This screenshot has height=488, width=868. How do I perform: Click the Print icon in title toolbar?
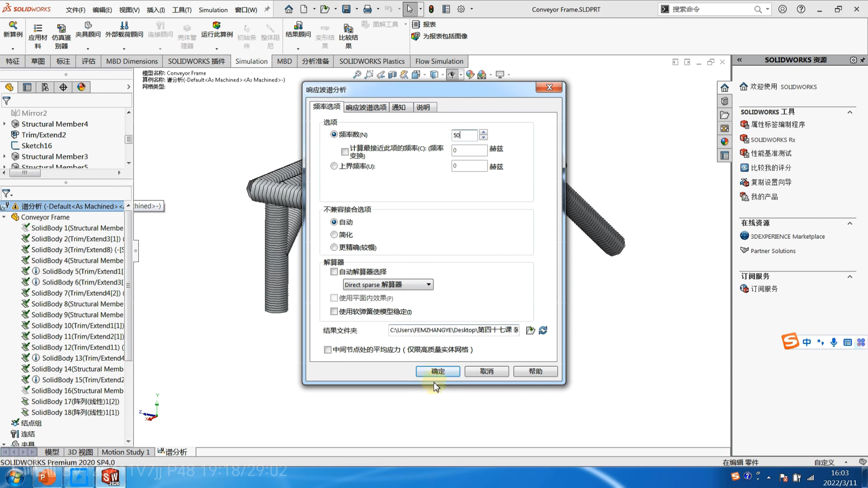[367, 9]
